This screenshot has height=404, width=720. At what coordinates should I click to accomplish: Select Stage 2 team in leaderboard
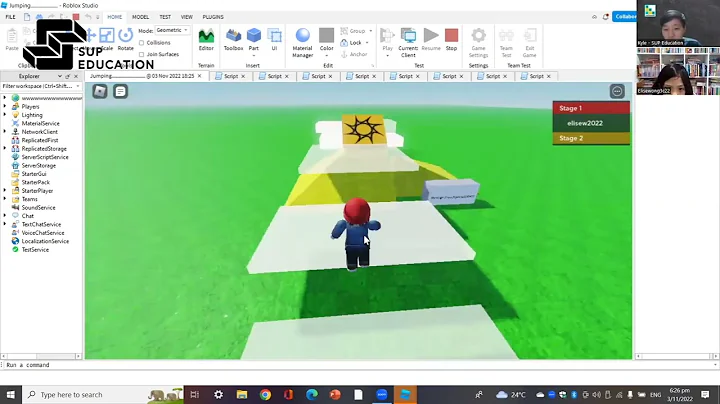[x=591, y=138]
